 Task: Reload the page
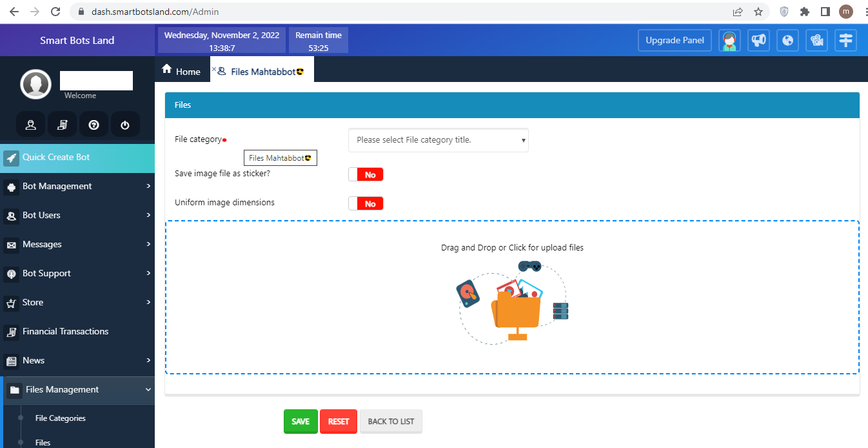tap(55, 12)
